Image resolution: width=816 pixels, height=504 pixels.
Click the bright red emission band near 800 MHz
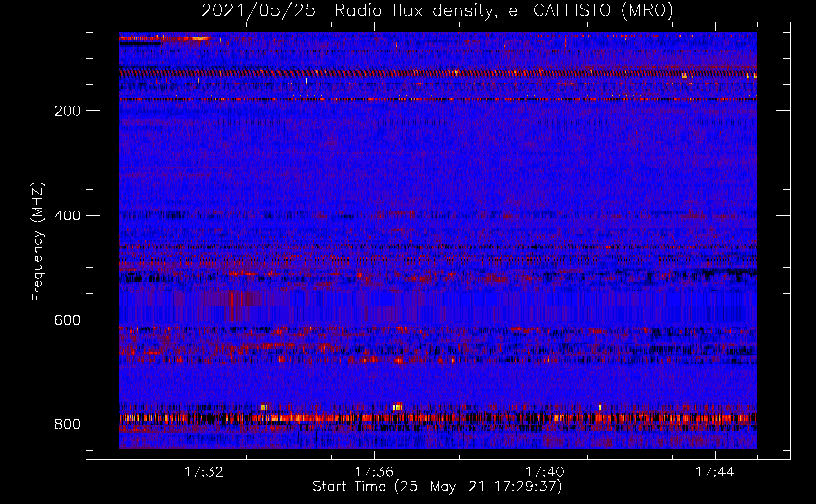(x=438, y=418)
